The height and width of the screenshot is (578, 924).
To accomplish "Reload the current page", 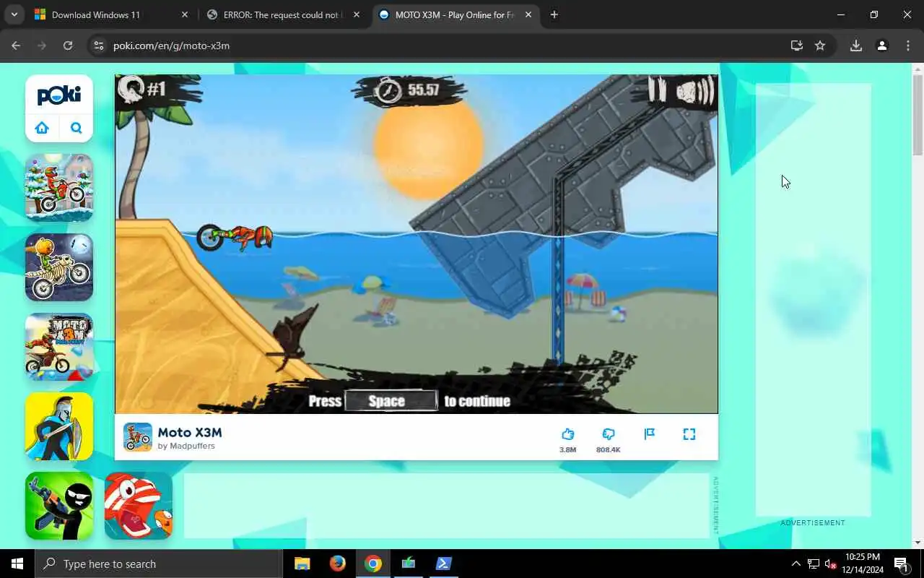I will [x=68, y=46].
